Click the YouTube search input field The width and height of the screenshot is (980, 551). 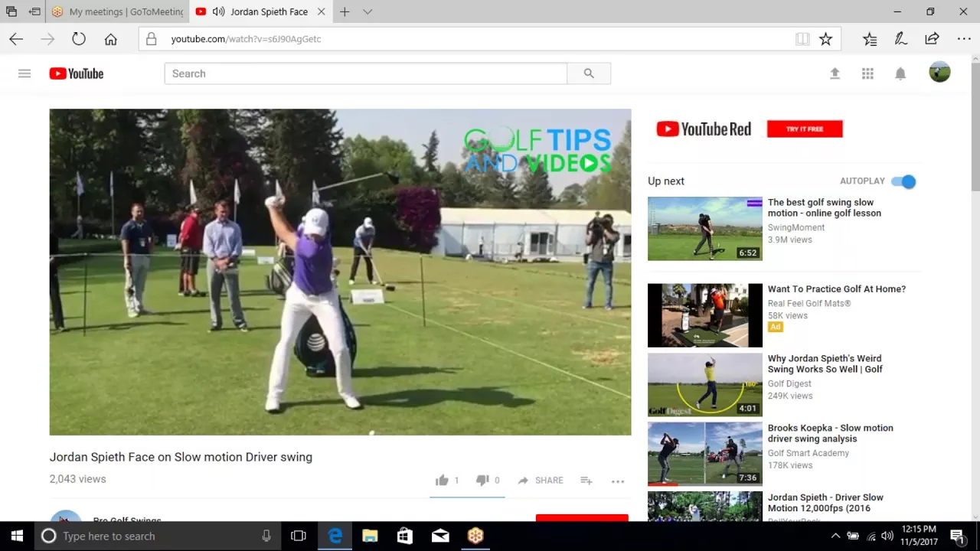366,73
